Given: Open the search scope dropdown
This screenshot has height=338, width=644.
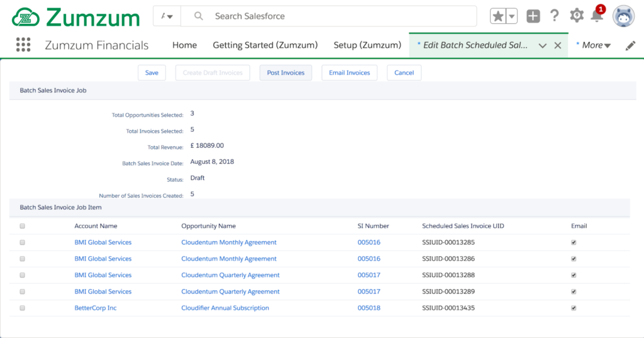Looking at the screenshot, I should coord(167,16).
